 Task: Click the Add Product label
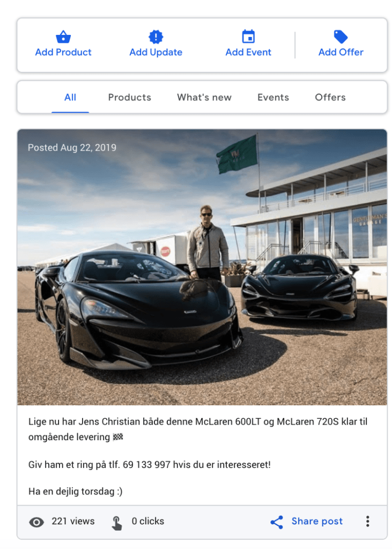pos(63,52)
